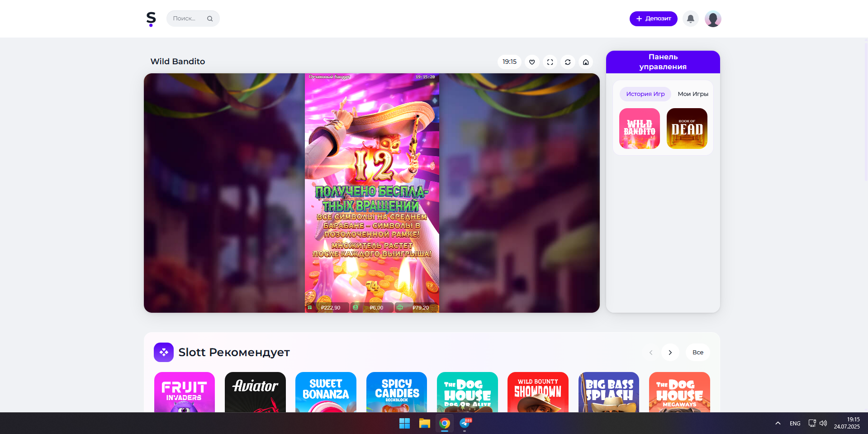The height and width of the screenshot is (434, 868).
Task: Add Wild Bandito to favorites with heart icon
Action: (x=532, y=62)
